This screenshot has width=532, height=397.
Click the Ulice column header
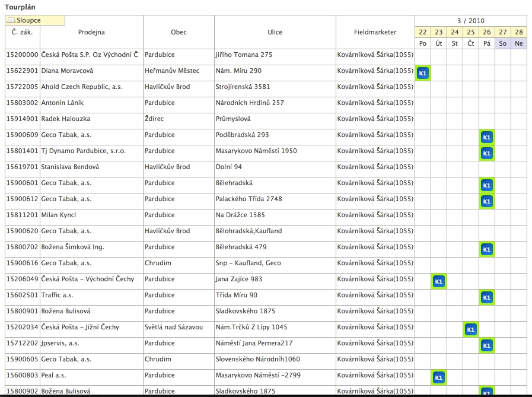[x=275, y=32]
